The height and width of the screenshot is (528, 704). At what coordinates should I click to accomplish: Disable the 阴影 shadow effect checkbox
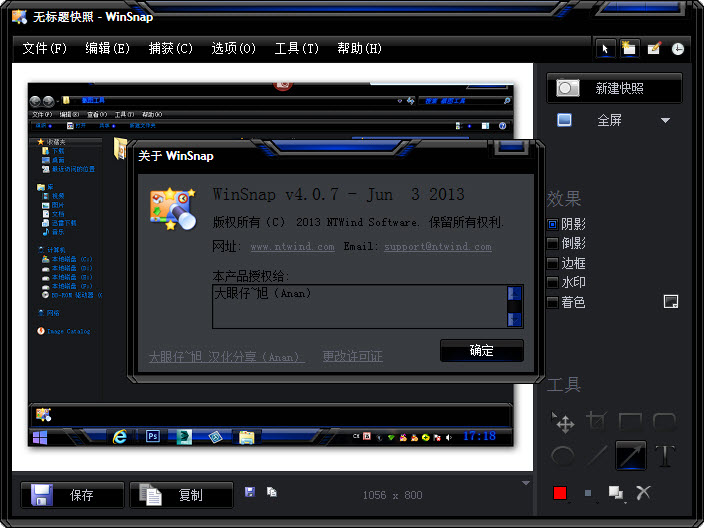553,224
